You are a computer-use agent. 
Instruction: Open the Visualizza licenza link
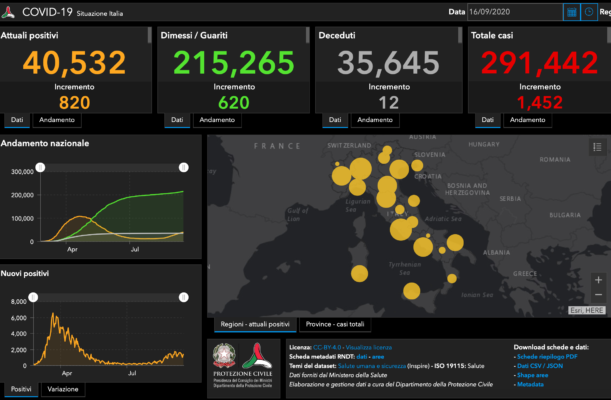(x=369, y=347)
